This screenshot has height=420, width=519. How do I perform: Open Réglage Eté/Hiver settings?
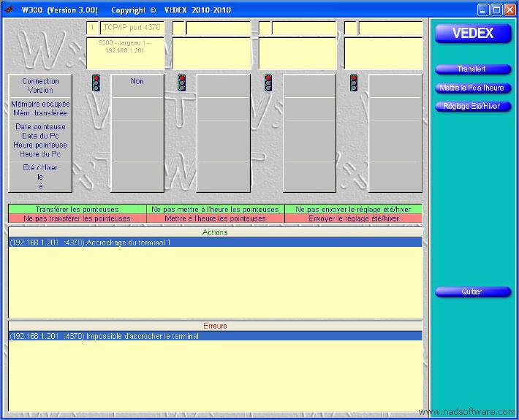[x=473, y=107]
